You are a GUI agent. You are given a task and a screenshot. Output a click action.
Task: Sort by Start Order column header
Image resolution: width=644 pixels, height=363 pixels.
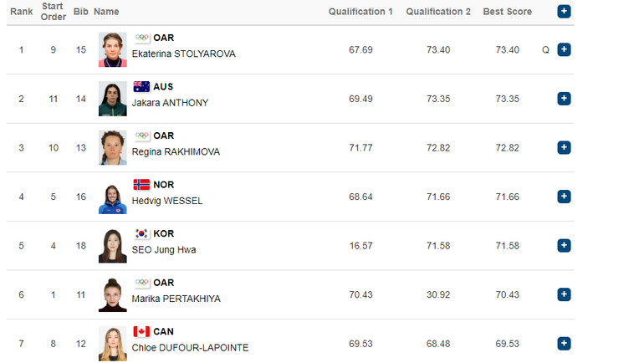point(53,12)
